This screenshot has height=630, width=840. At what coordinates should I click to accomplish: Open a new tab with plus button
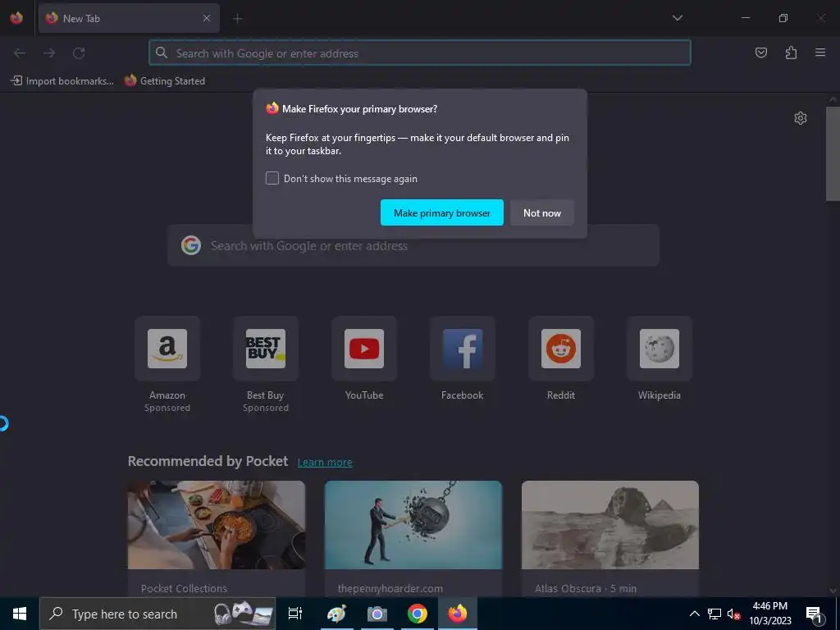(237, 19)
